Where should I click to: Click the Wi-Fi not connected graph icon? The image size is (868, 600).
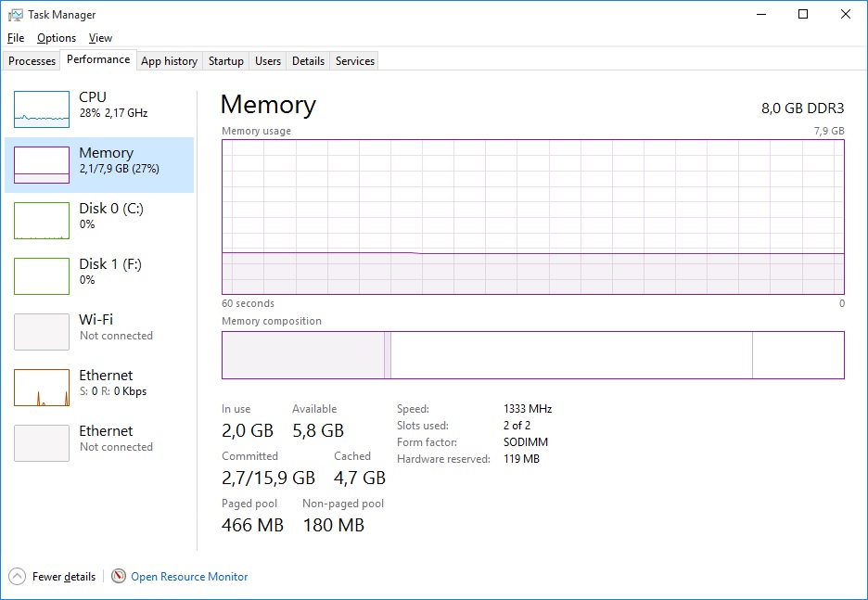click(x=42, y=332)
